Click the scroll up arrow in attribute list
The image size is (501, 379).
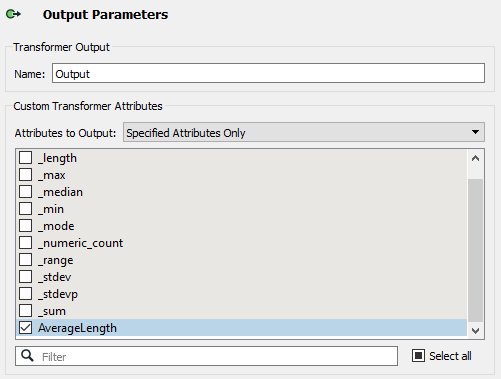476,158
